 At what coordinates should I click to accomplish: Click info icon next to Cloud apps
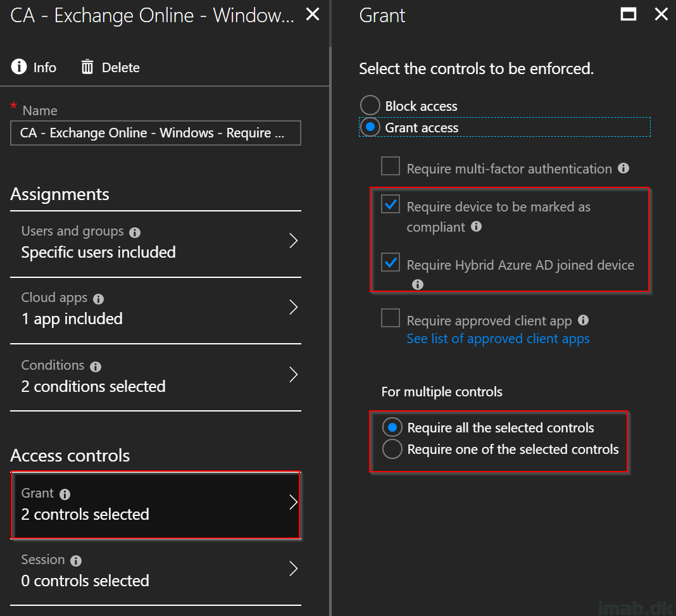tap(98, 299)
